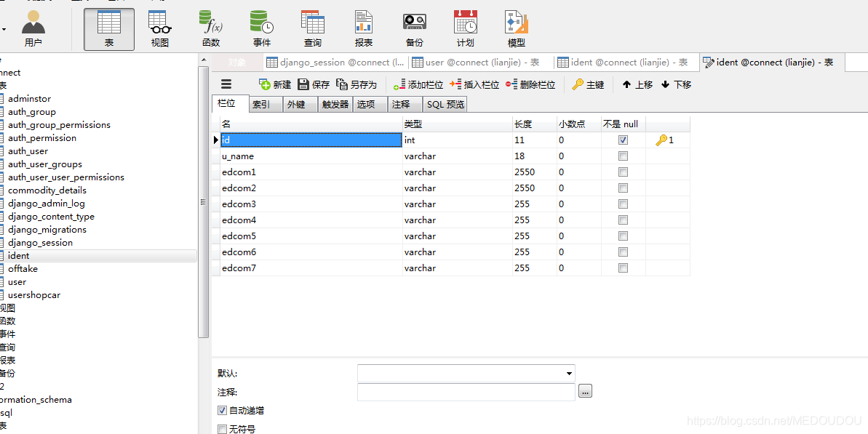Screen dimensions: 868x434
Task: Click the ellipsis button next to 注释 field
Action: 586,391
